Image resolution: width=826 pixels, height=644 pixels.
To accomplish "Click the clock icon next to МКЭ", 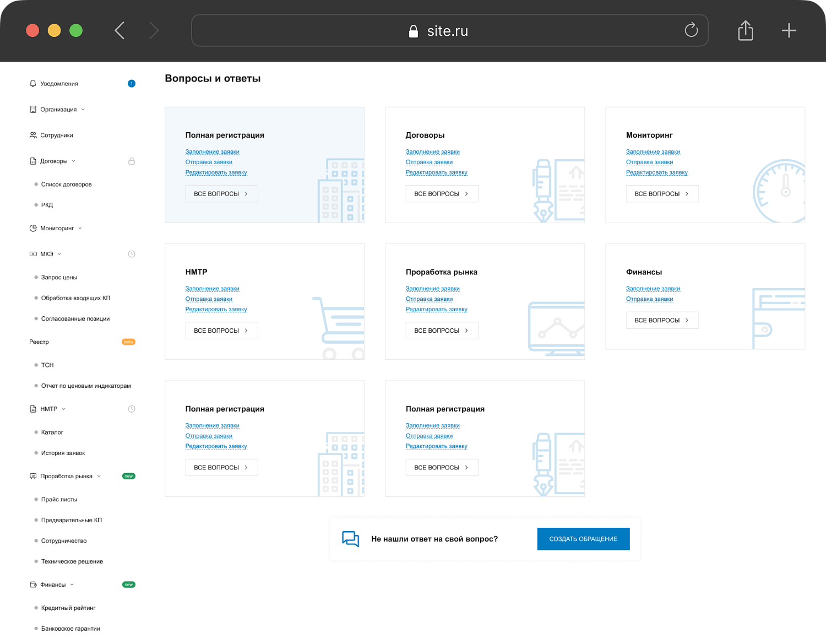I will tap(132, 254).
